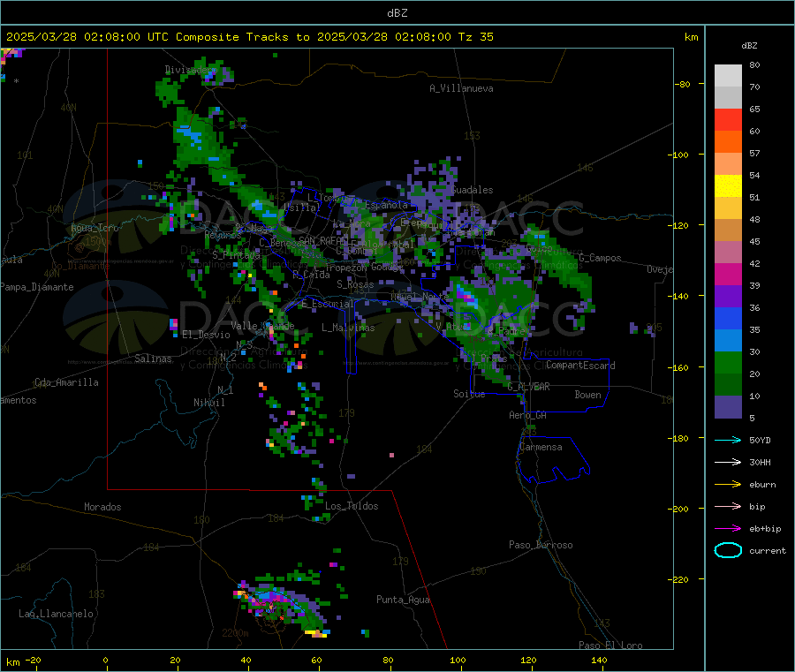Click the Bowen map label
Image resolution: width=795 pixels, height=672 pixels.
(x=587, y=395)
